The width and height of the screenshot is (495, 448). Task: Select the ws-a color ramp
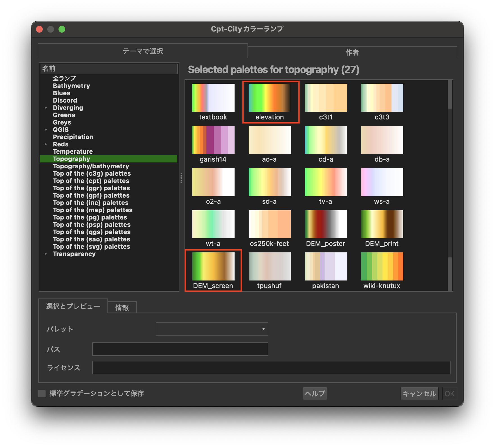tap(382, 182)
